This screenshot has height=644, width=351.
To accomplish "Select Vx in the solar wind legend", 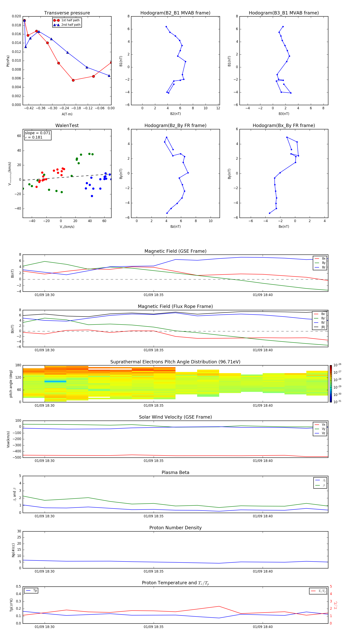I will [x=320, y=424].
